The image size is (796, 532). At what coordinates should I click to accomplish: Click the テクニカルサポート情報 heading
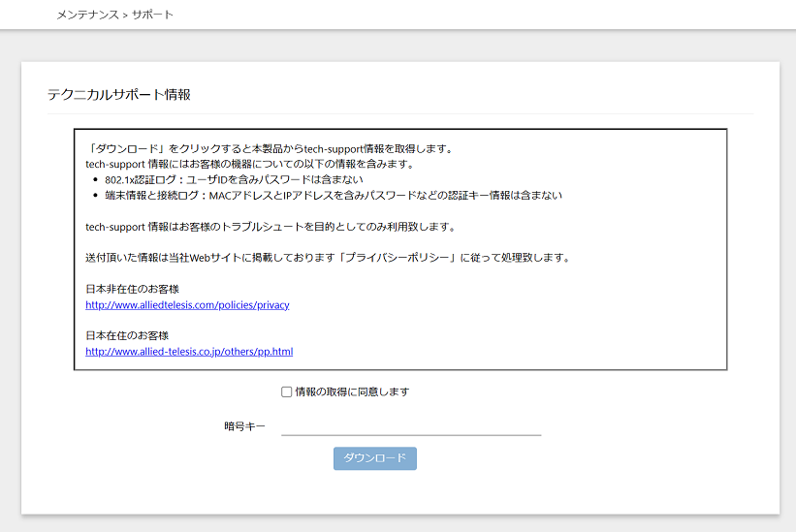click(x=119, y=94)
